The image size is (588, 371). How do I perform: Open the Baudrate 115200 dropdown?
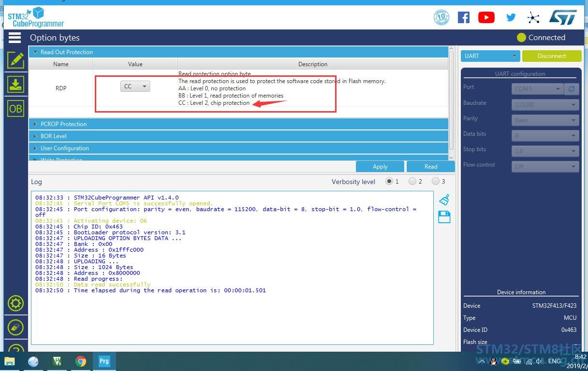pos(545,104)
